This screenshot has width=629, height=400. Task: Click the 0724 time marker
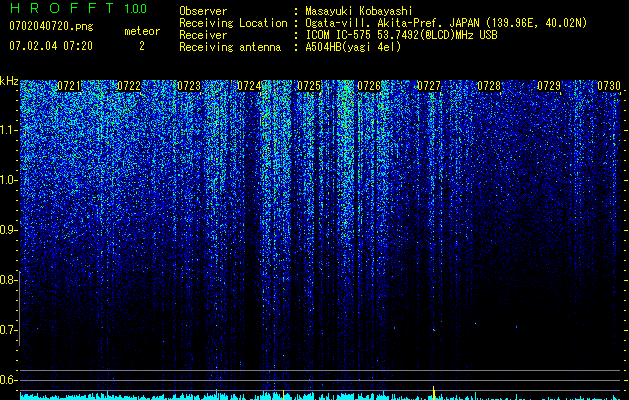pyautogui.click(x=249, y=86)
